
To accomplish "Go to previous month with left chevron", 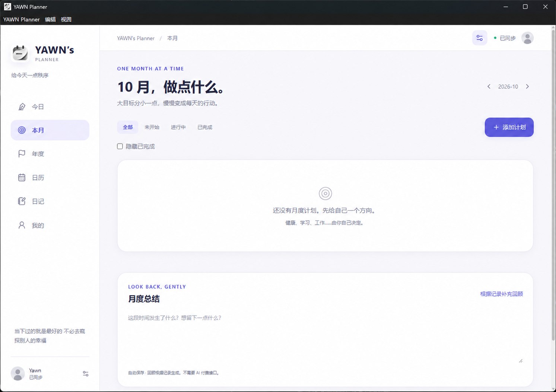I will pos(489,86).
